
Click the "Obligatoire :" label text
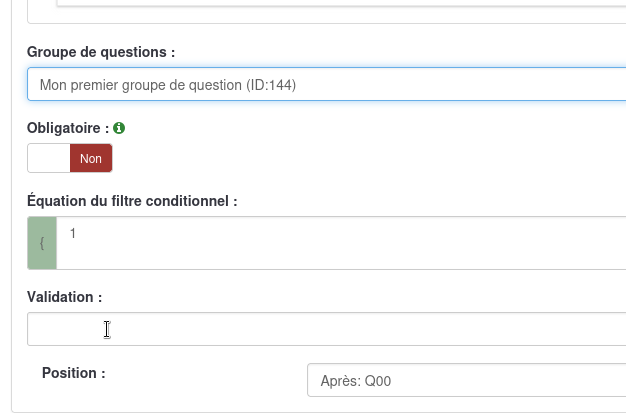pyautogui.click(x=67, y=128)
